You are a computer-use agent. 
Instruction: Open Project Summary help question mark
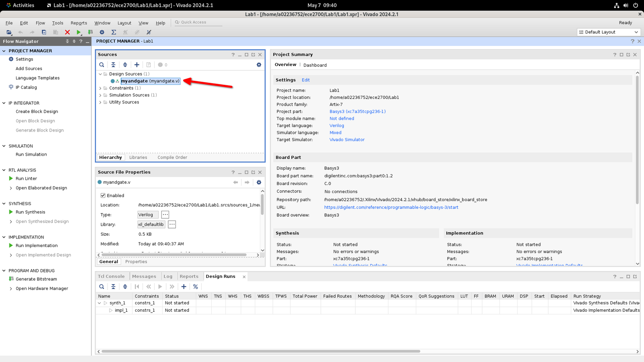point(615,55)
